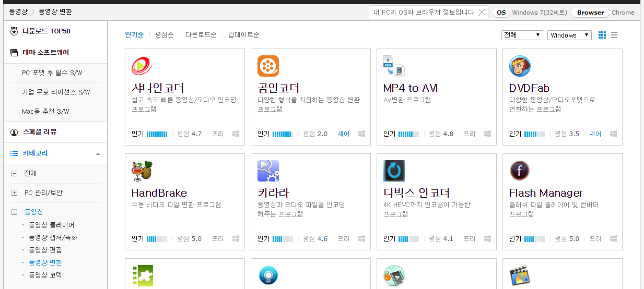Image resolution: width=644 pixels, height=289 pixels.
Task: Open the green puzzle film icon app
Action: coord(142,275)
